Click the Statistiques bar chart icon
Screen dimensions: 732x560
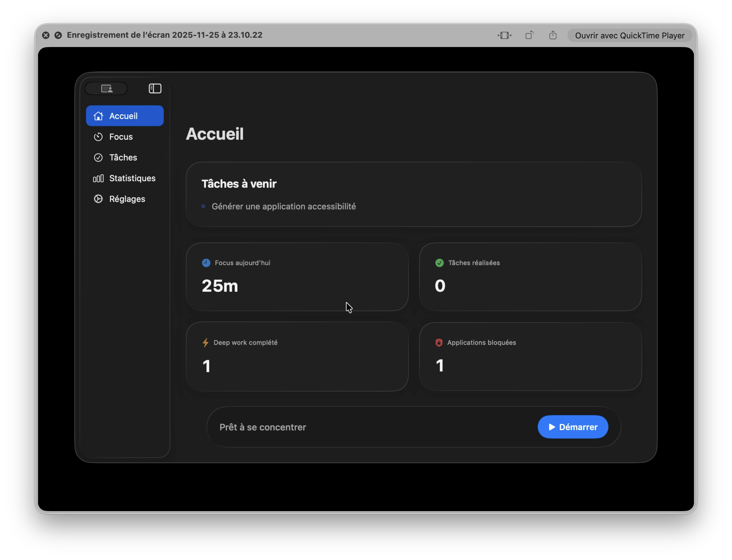pos(98,178)
